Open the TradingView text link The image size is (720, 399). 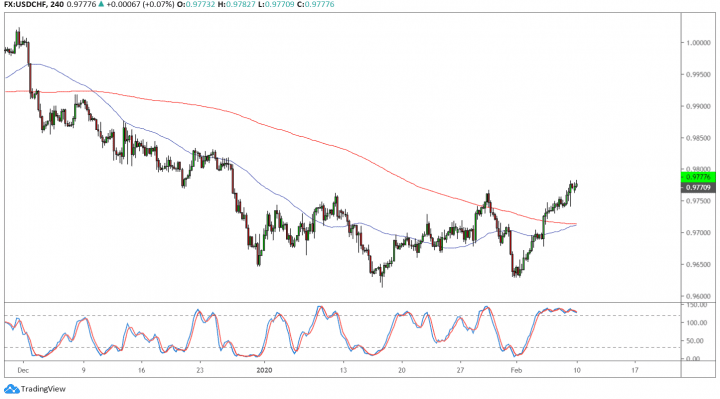click(43, 389)
